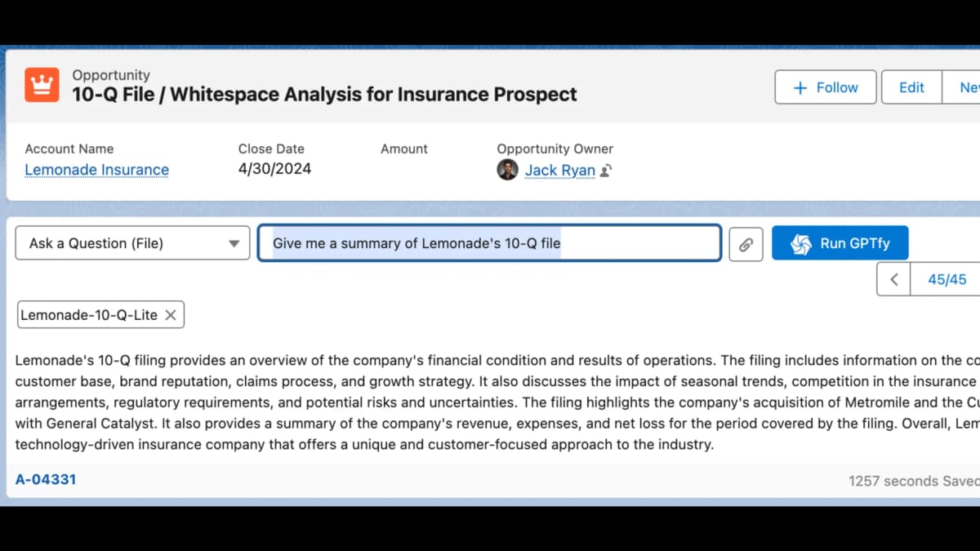Open the Ask a Question (File) dropdown
Image resolution: width=980 pixels, height=551 pixels.
point(131,242)
